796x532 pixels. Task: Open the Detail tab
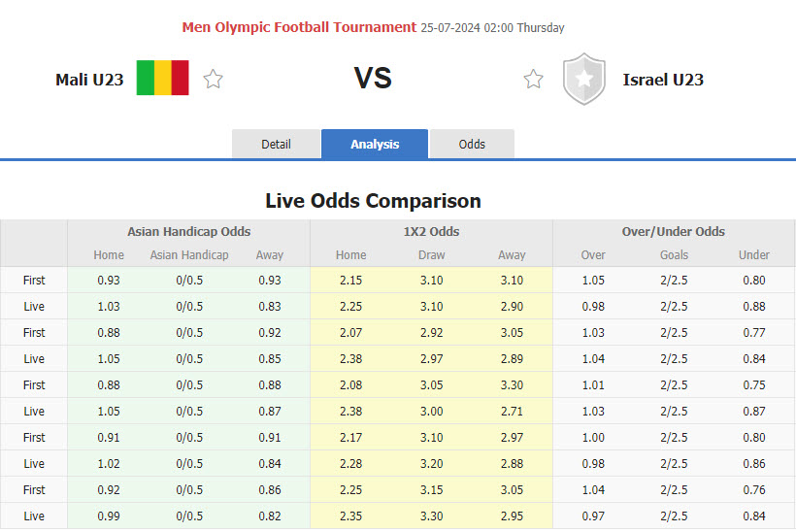click(276, 144)
